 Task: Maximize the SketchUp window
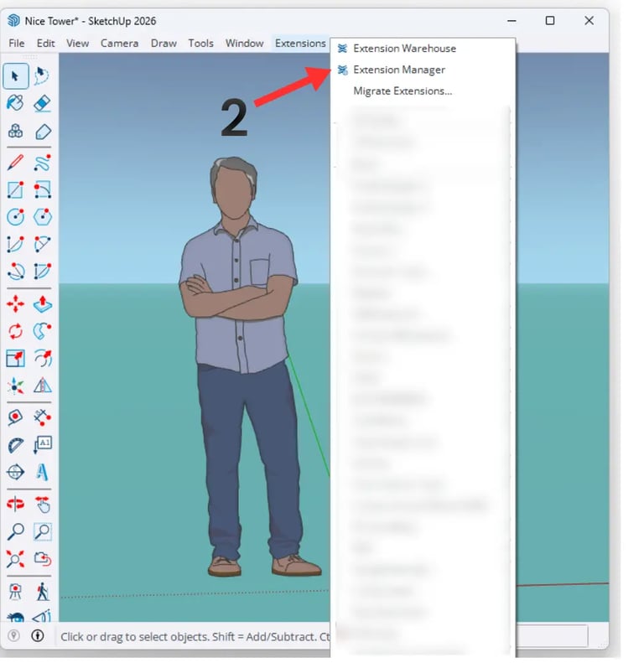[549, 20]
